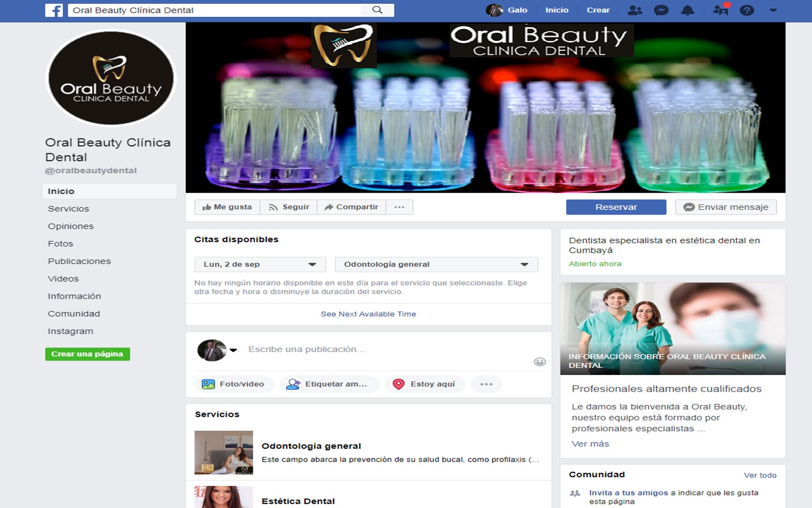
Task: Open the help question mark icon
Action: click(746, 10)
